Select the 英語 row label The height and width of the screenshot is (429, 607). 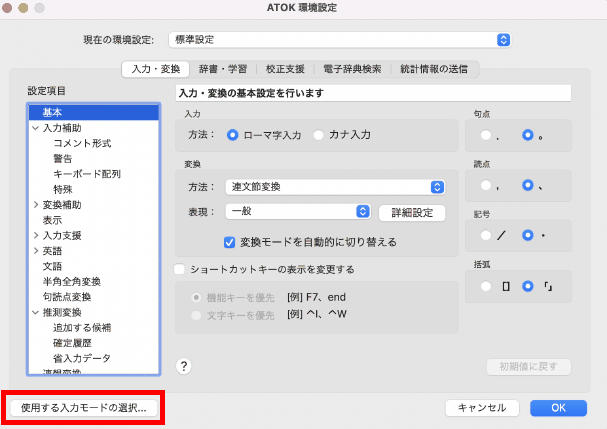point(52,251)
